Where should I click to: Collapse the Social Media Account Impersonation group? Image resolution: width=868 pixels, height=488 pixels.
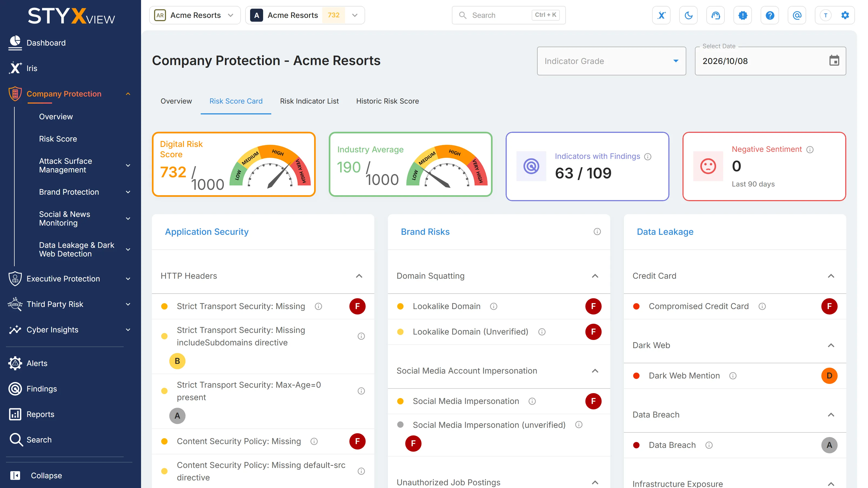[595, 371]
